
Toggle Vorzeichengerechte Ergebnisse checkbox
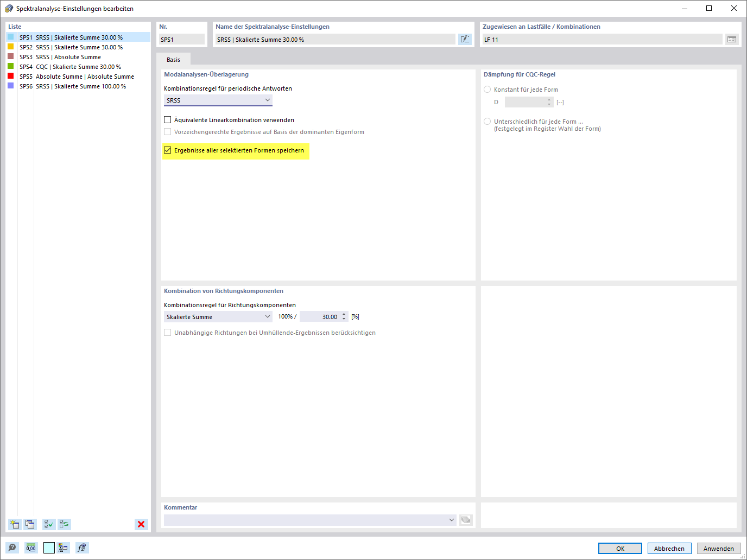tap(168, 132)
